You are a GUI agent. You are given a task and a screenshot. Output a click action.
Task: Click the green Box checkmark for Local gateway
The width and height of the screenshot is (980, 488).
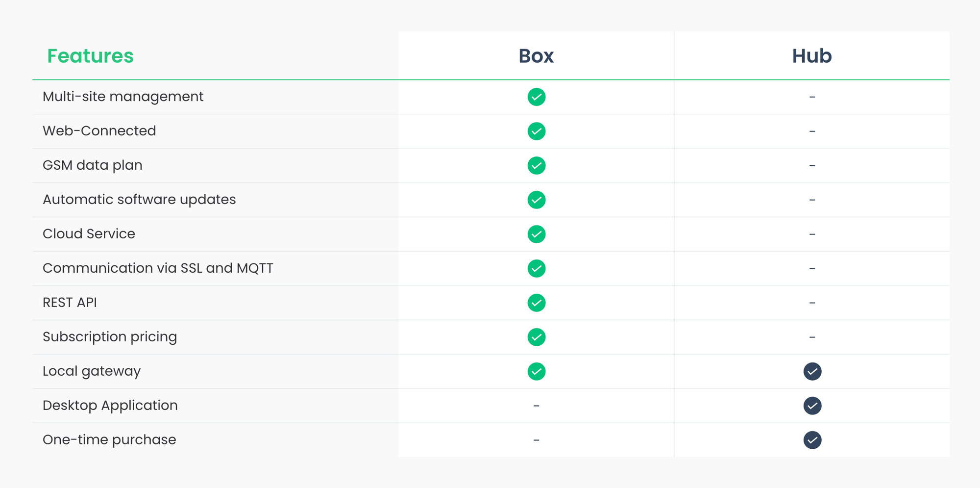tap(536, 372)
